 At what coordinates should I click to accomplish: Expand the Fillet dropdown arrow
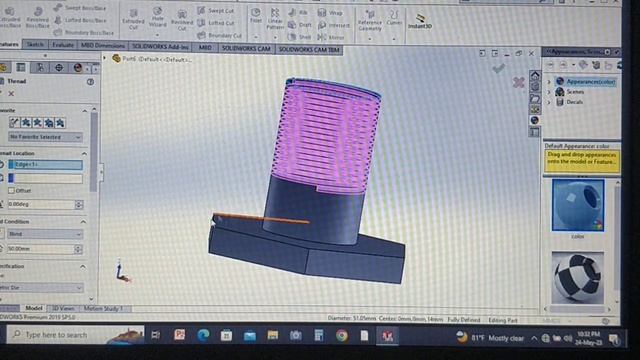(256, 37)
